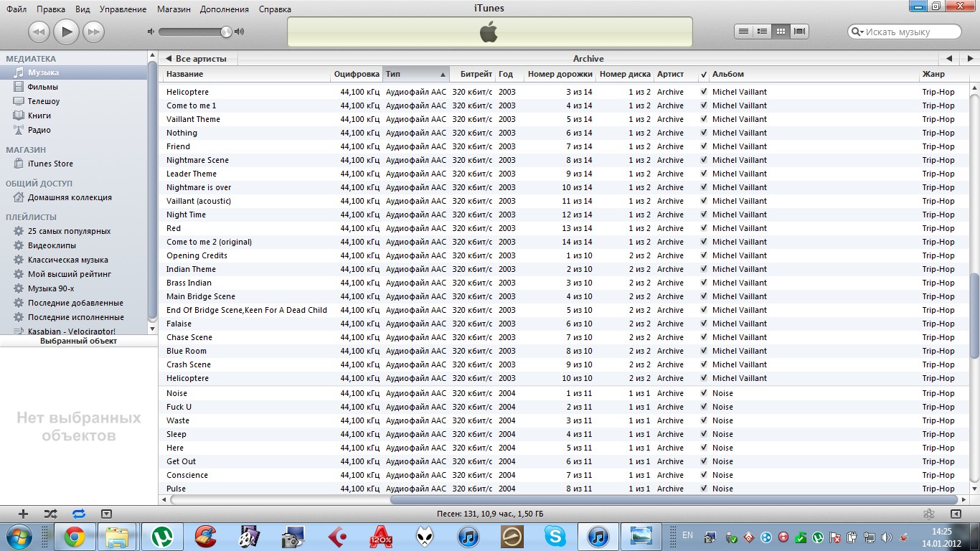Uncheck the track Night Time
The height and width of the screenshot is (551, 980).
(x=704, y=215)
